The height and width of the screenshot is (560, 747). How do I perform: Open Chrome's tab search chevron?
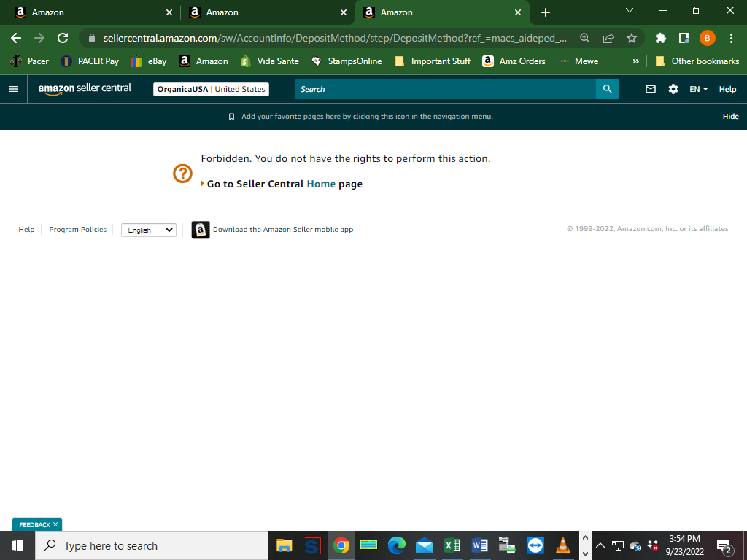coord(629,11)
